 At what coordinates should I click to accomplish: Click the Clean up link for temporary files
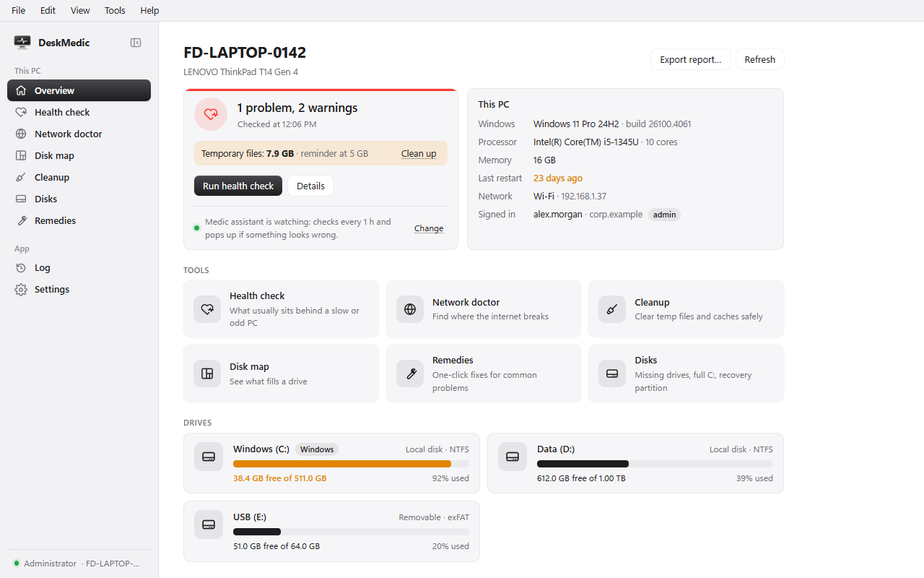click(419, 153)
